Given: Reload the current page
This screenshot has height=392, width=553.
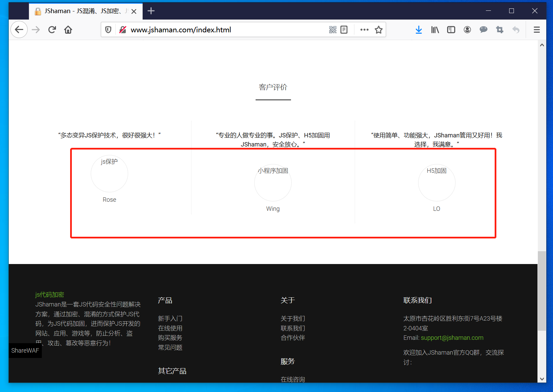Looking at the screenshot, I should pyautogui.click(x=52, y=30).
